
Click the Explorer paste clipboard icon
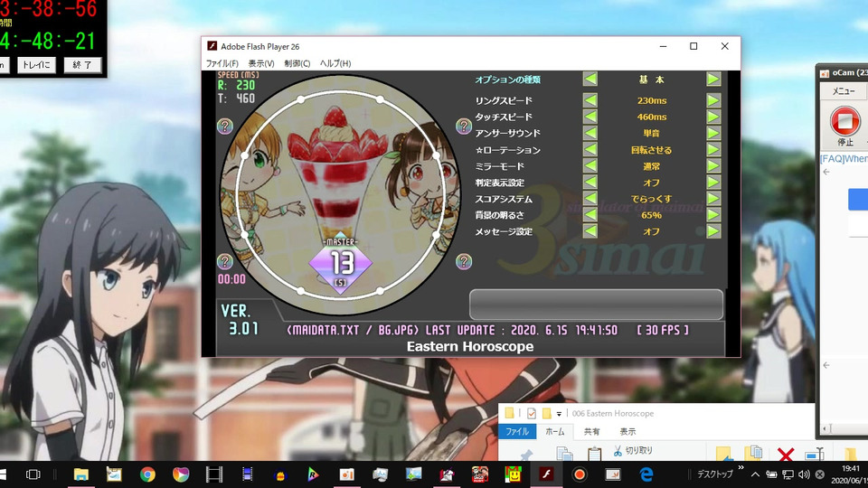[595, 454]
